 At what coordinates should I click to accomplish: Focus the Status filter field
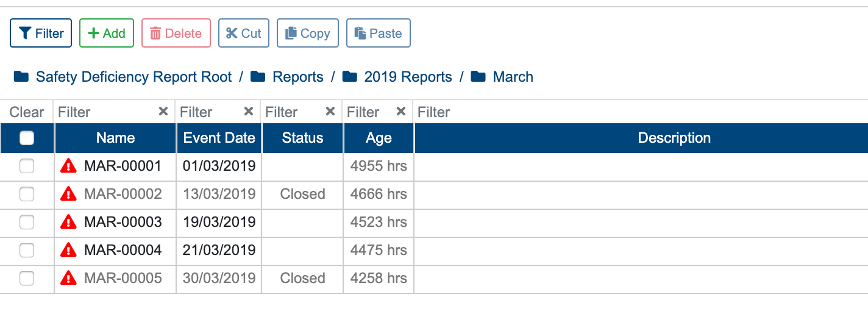[294, 112]
